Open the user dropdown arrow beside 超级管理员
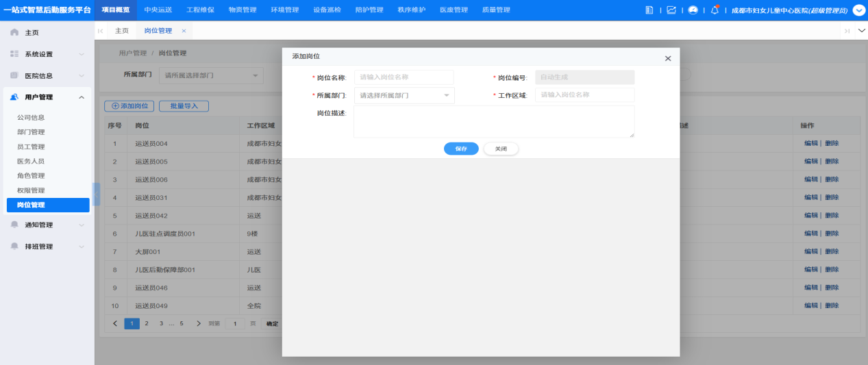The width and height of the screenshot is (868, 365). click(858, 10)
